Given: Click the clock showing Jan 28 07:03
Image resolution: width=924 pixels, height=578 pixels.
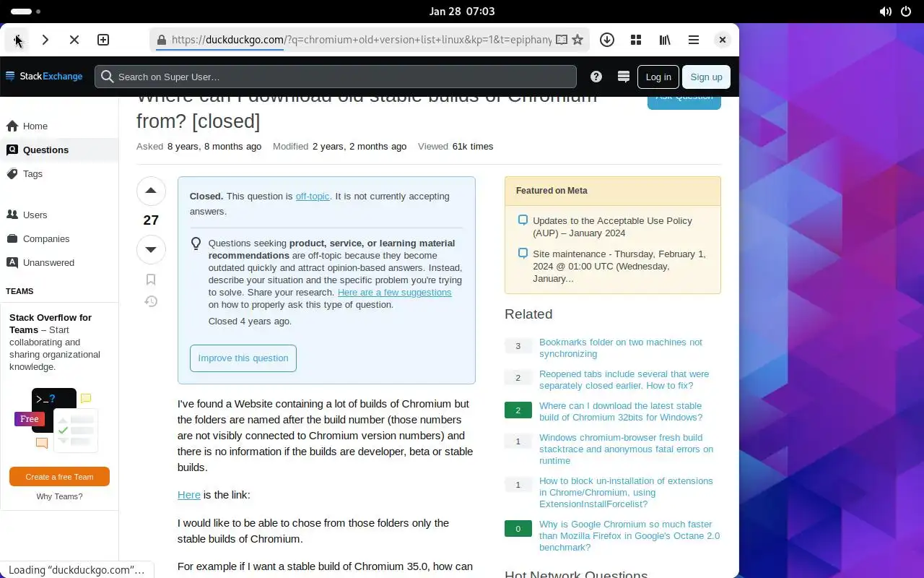Looking at the screenshot, I should pos(462,12).
